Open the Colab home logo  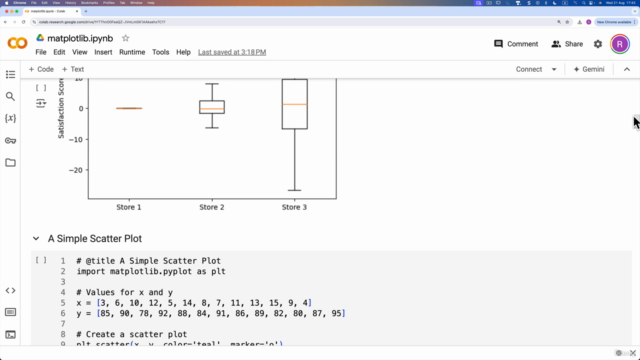[x=17, y=43]
